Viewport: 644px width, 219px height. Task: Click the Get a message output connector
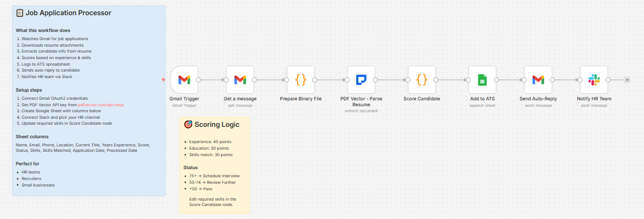(254, 80)
